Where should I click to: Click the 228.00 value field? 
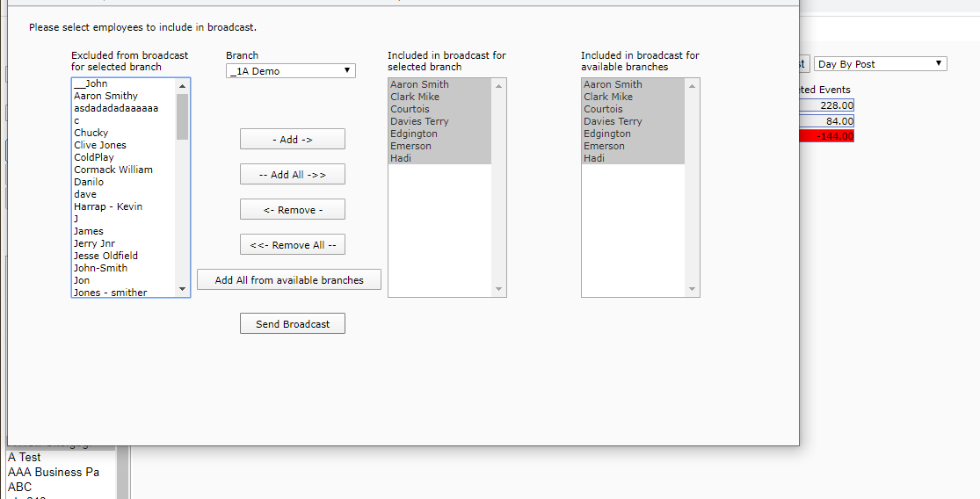coord(826,105)
